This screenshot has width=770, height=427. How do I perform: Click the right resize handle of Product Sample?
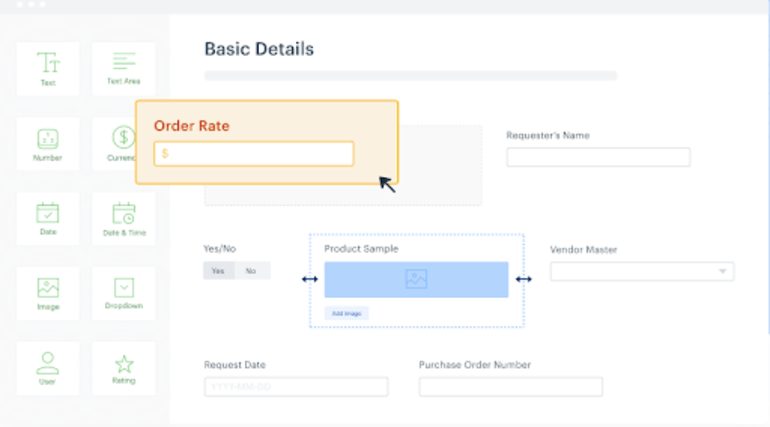(523, 279)
